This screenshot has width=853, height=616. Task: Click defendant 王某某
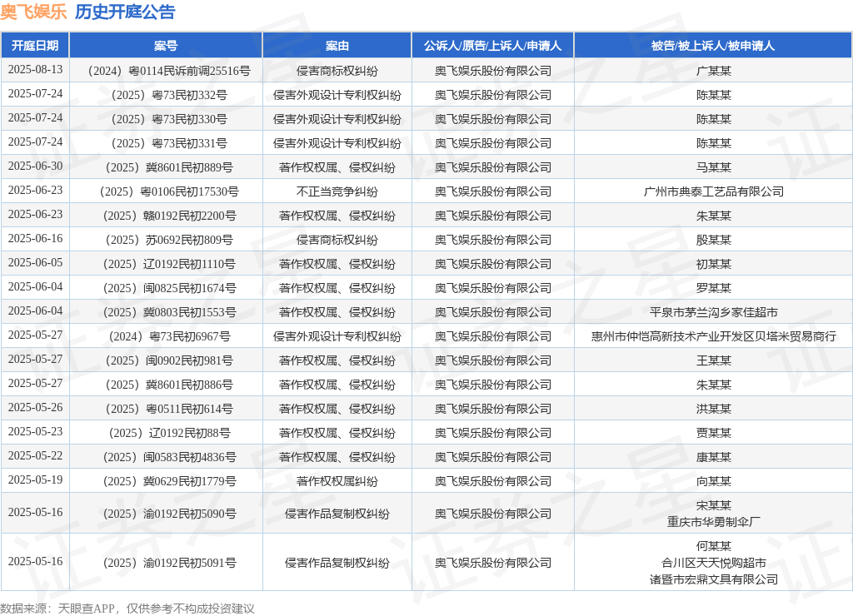click(x=714, y=360)
